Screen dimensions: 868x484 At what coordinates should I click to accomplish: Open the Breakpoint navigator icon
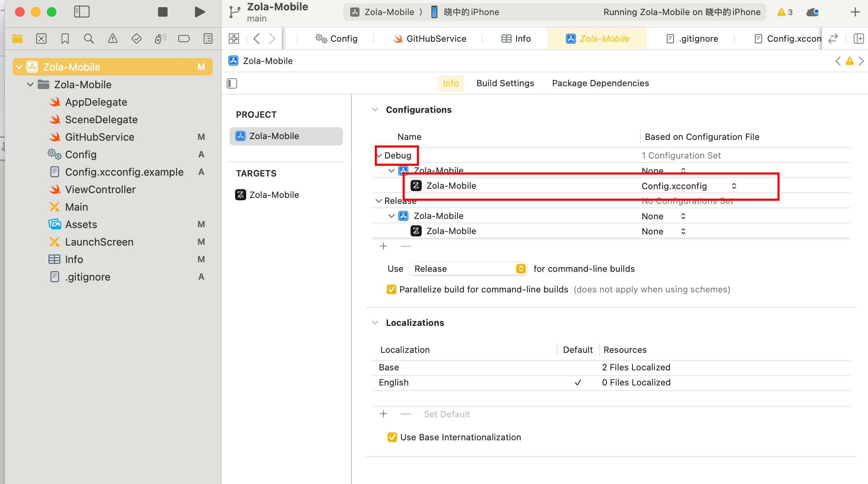(x=184, y=39)
